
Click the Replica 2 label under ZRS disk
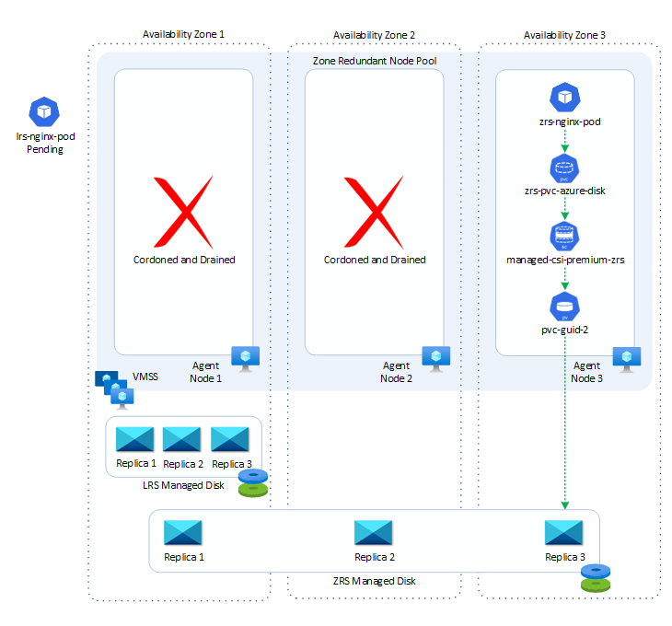coord(375,557)
